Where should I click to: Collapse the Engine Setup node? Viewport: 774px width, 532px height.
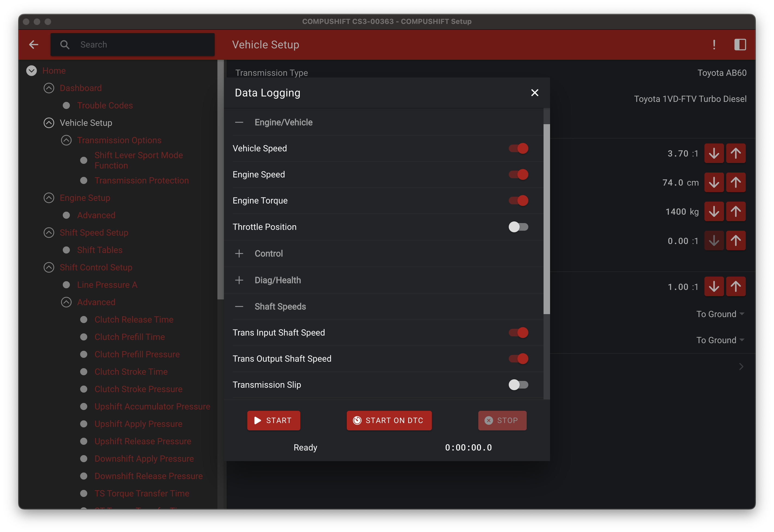pyautogui.click(x=49, y=198)
